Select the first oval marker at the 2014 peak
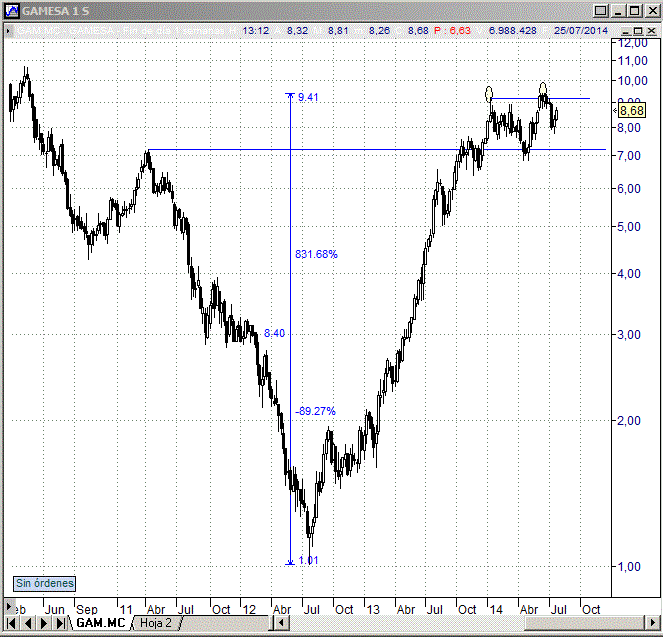Screen dimensions: 663x637 (x=489, y=94)
